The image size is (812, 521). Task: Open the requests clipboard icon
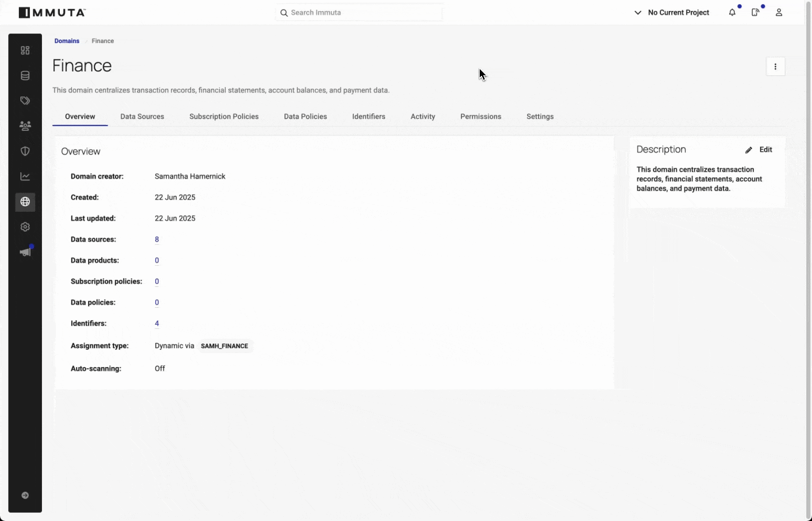click(x=755, y=13)
